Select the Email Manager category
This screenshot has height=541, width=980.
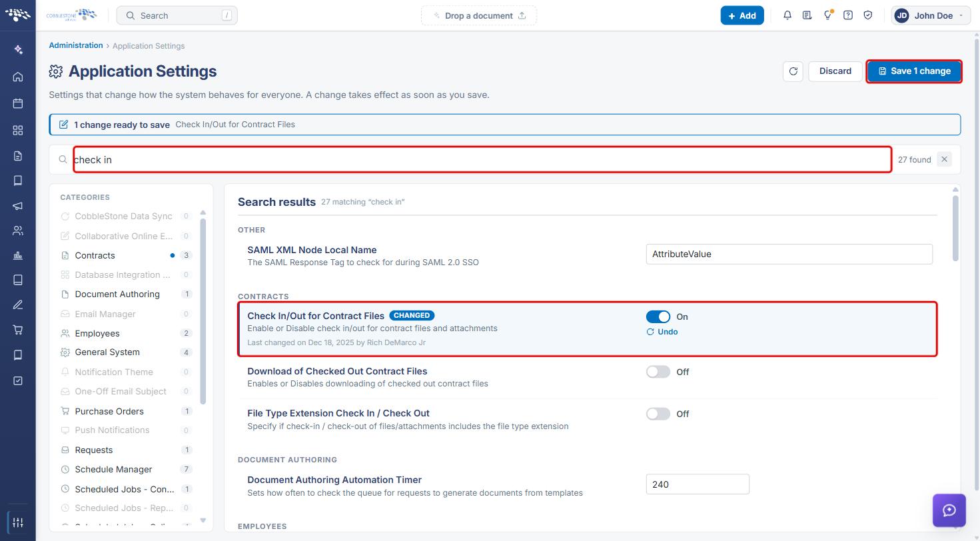point(126,314)
